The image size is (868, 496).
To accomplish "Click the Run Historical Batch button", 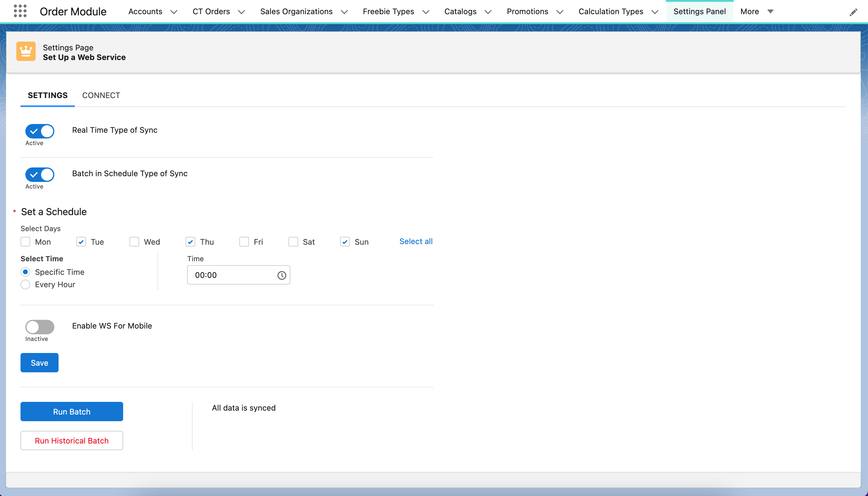I will click(x=72, y=440).
